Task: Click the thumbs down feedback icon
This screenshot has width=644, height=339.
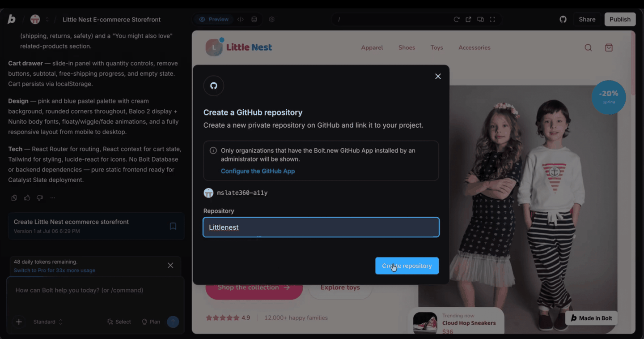Action: (40, 198)
